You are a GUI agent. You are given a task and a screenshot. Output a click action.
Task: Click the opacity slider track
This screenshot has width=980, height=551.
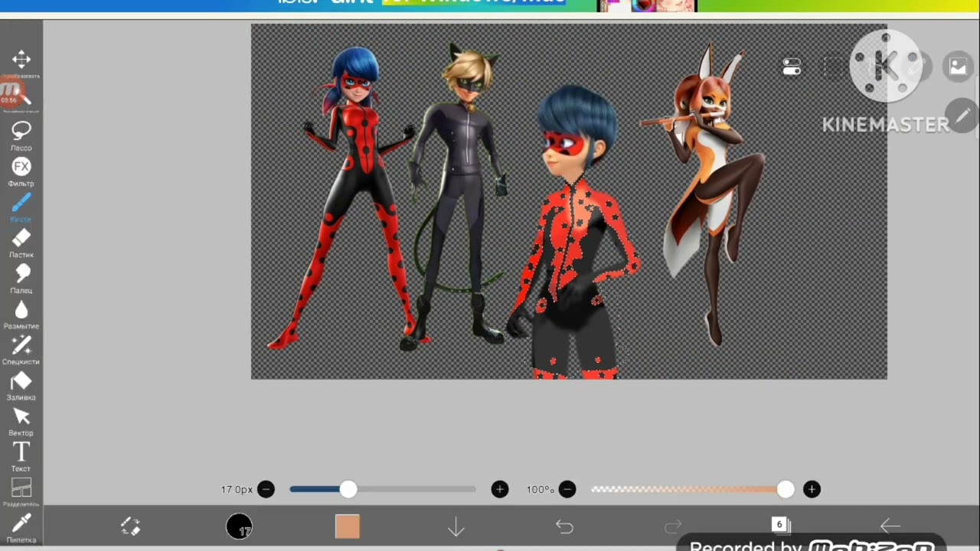point(692,489)
